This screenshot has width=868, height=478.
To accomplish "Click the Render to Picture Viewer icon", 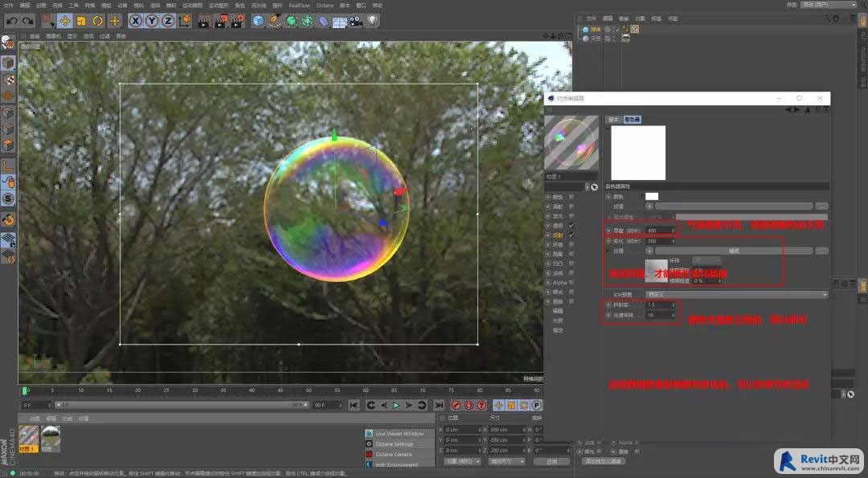I will [221, 21].
